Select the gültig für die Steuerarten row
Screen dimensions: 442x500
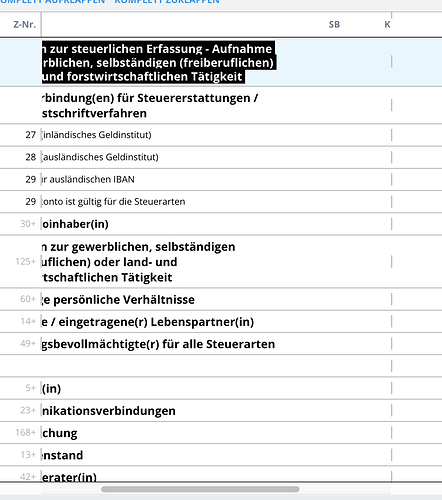click(221, 202)
